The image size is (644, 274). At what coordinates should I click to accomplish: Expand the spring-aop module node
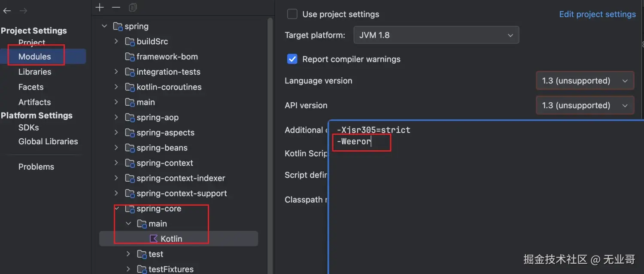click(116, 118)
